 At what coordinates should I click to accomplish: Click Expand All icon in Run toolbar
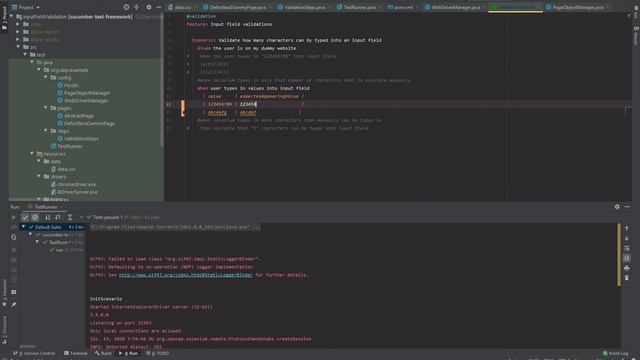(x=70, y=217)
